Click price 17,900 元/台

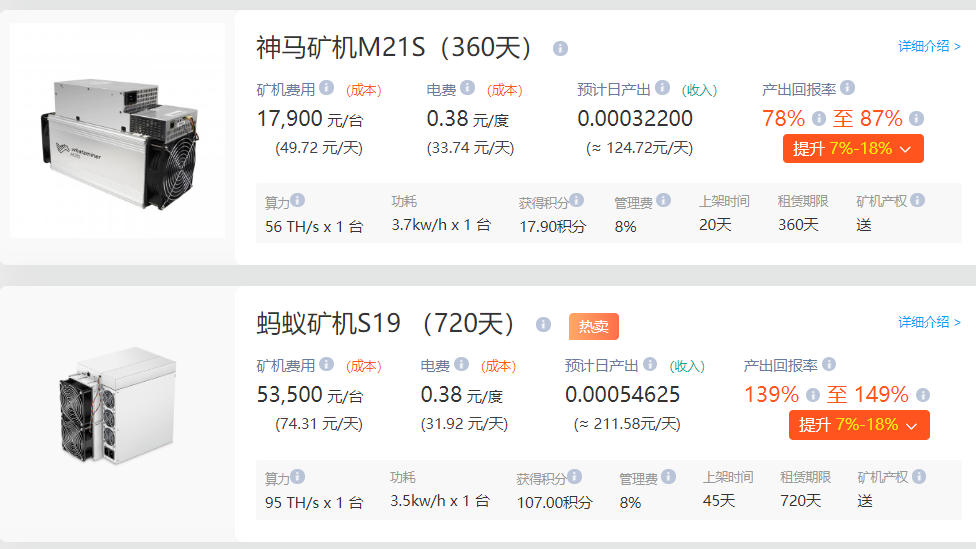310,118
